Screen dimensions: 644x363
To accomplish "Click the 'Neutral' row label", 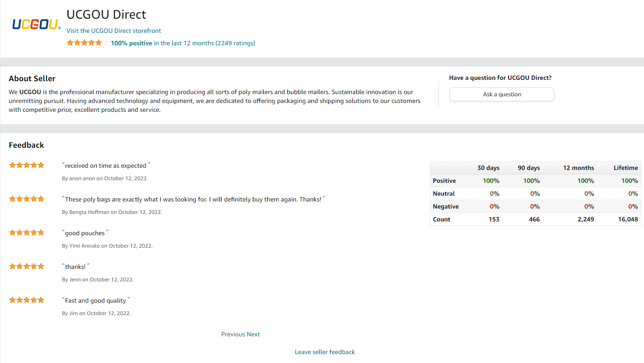I will click(444, 193).
